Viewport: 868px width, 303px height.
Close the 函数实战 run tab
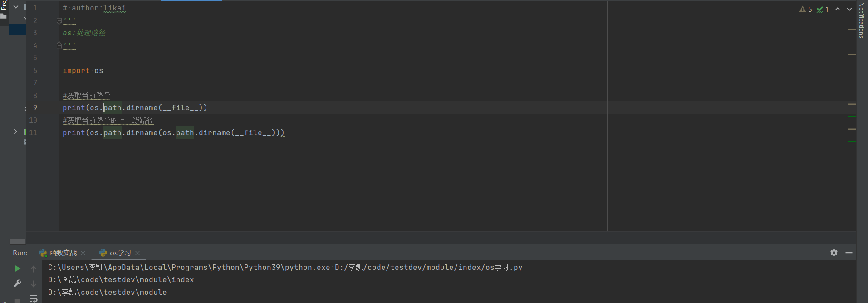[83, 253]
